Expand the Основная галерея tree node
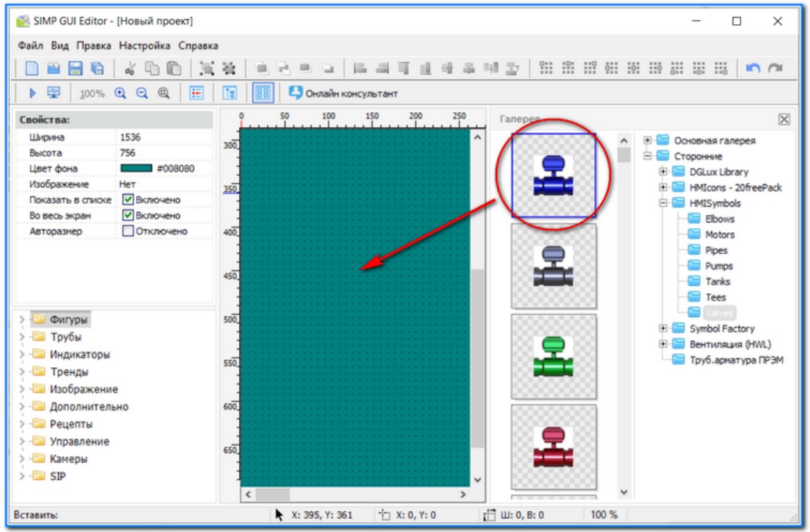 [647, 140]
